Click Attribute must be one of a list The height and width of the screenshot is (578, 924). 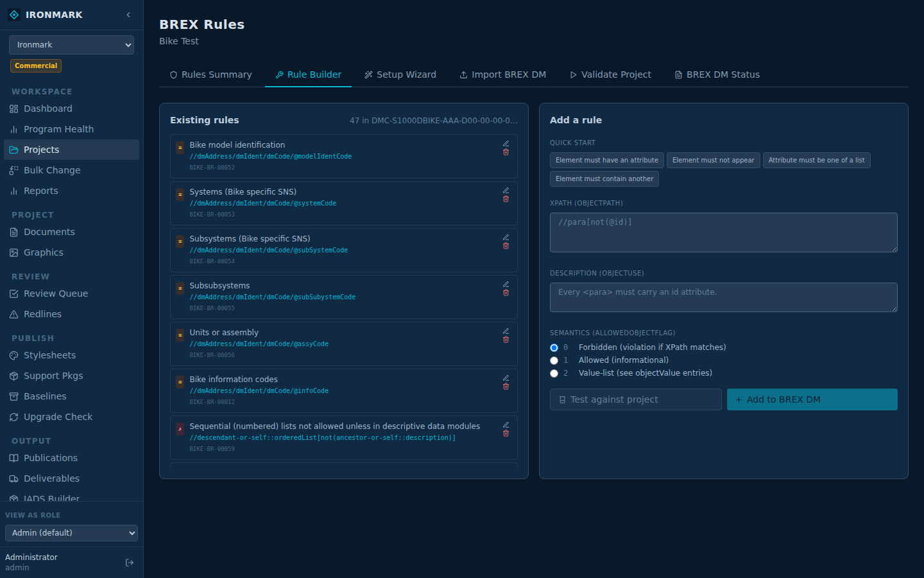pos(816,161)
